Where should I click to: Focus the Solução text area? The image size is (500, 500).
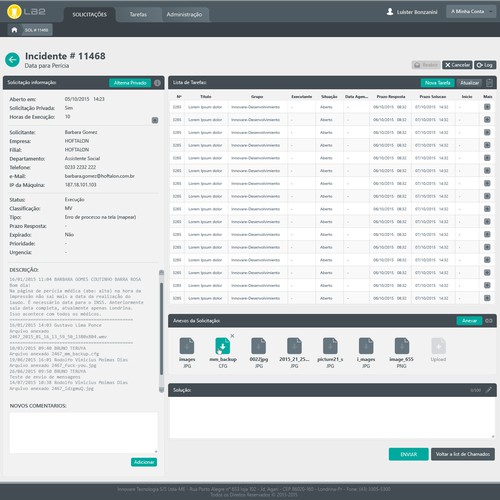point(332,418)
